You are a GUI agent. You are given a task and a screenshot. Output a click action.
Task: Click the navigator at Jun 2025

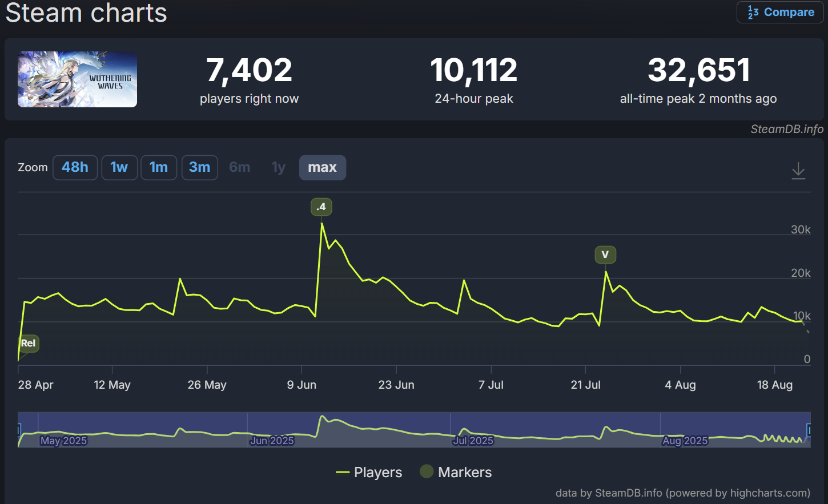(272, 441)
